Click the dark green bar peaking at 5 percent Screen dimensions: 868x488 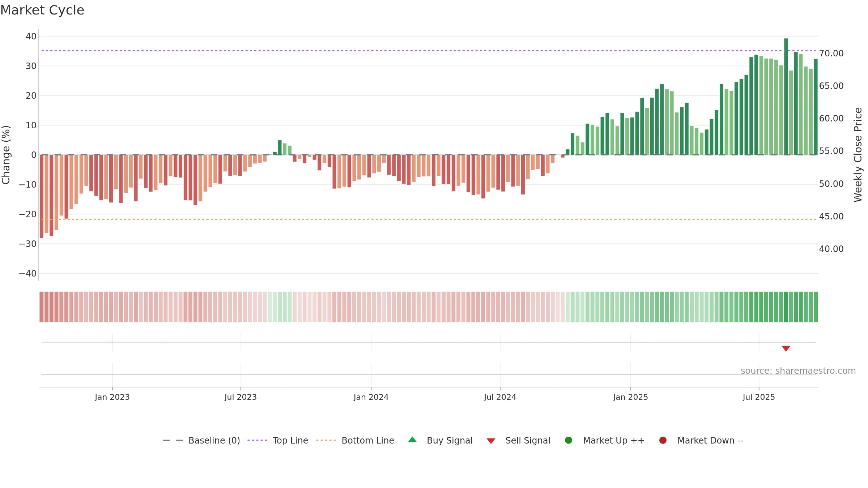(x=280, y=147)
